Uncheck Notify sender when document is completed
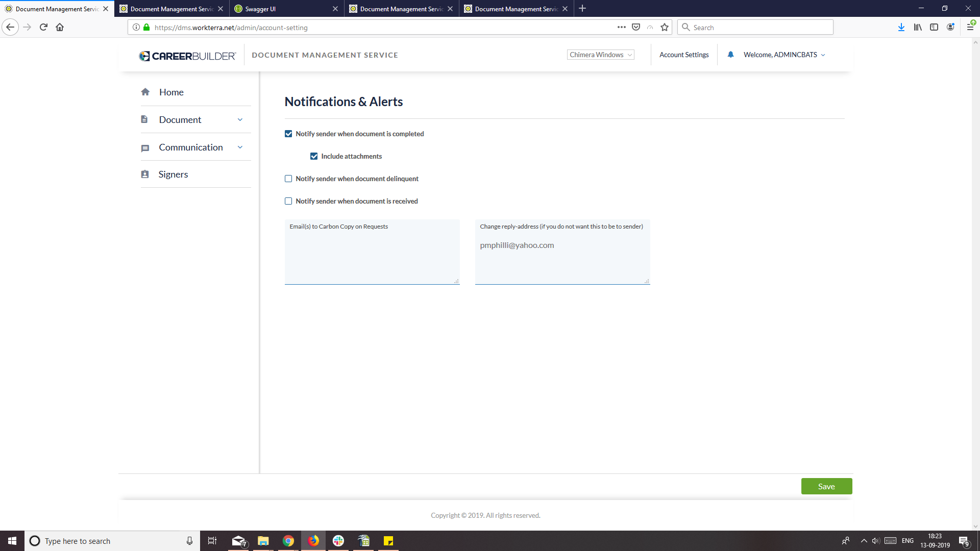980x551 pixels. (288, 134)
